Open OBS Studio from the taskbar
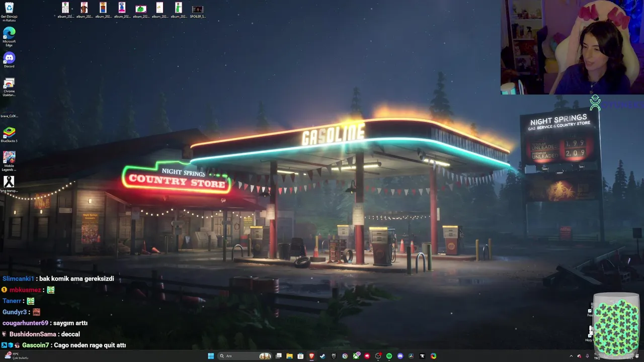Screen dimensions: 644x362 point(378,356)
